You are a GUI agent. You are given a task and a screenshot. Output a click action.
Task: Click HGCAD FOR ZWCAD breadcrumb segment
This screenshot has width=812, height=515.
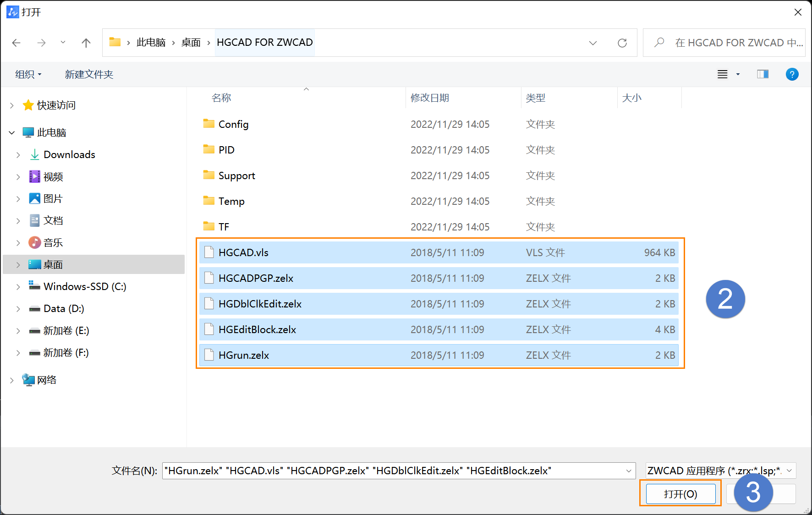pos(265,43)
